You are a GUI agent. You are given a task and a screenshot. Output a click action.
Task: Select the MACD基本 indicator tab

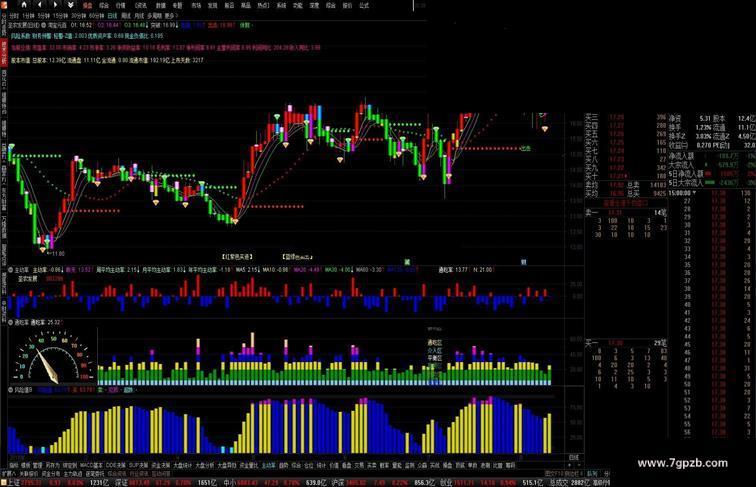point(91,466)
